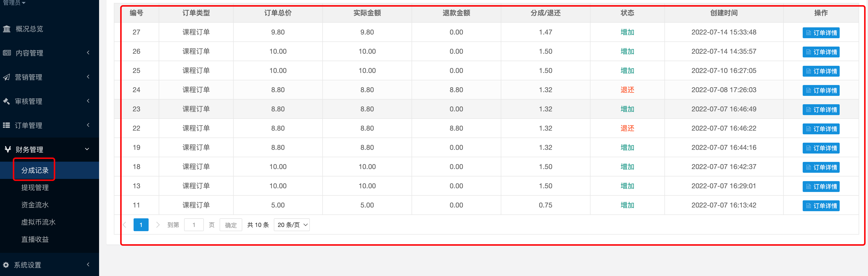868x276 pixels.
Task: Open 订单详情 for order 18
Action: coord(821,167)
